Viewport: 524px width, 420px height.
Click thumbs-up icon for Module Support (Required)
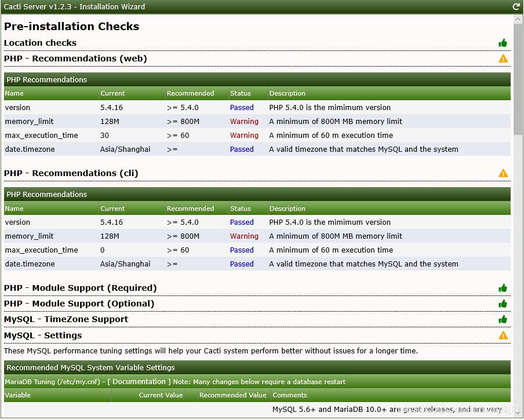[x=503, y=288]
